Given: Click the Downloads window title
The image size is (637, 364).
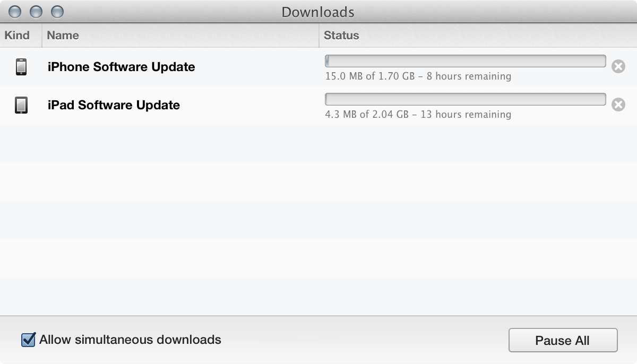Looking at the screenshot, I should [x=318, y=12].
